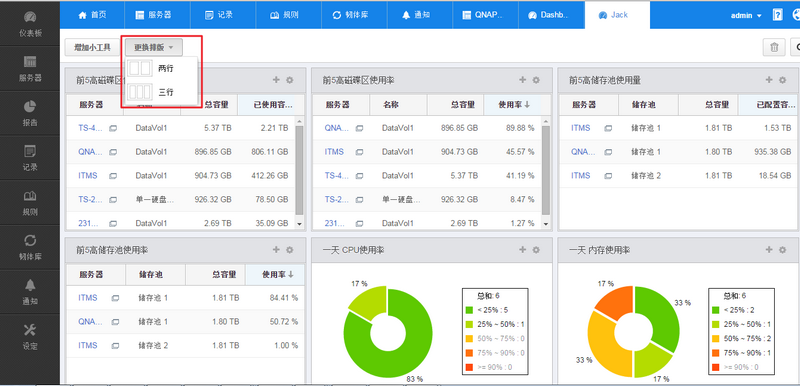800x386 pixels.
Task: Click the 增加小工具 add widget button
Action: pos(92,47)
